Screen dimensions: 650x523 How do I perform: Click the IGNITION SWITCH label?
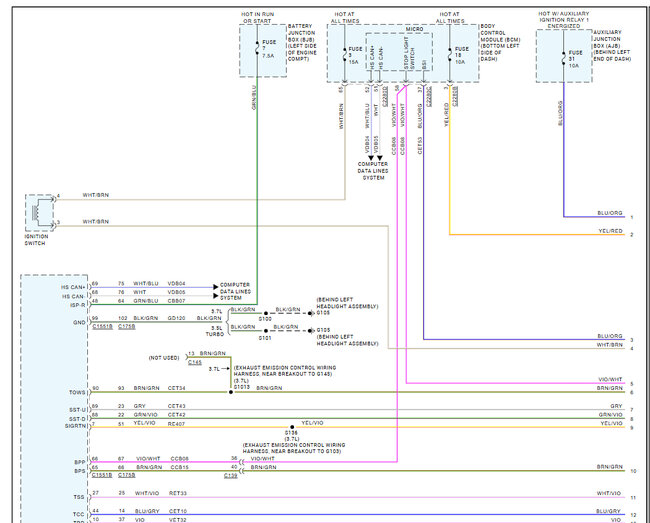pos(36,240)
